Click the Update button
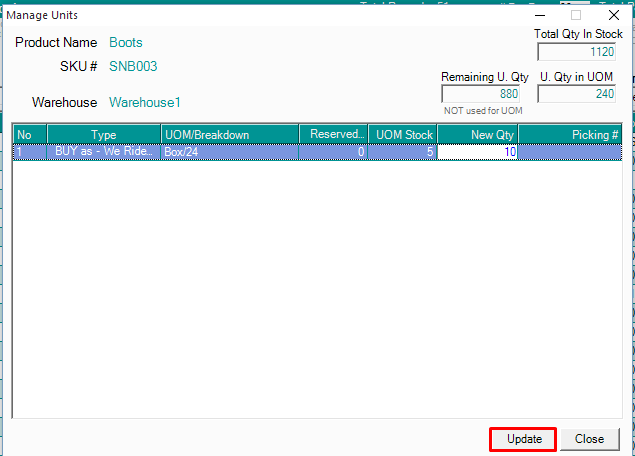635x456 pixels. 523,439
